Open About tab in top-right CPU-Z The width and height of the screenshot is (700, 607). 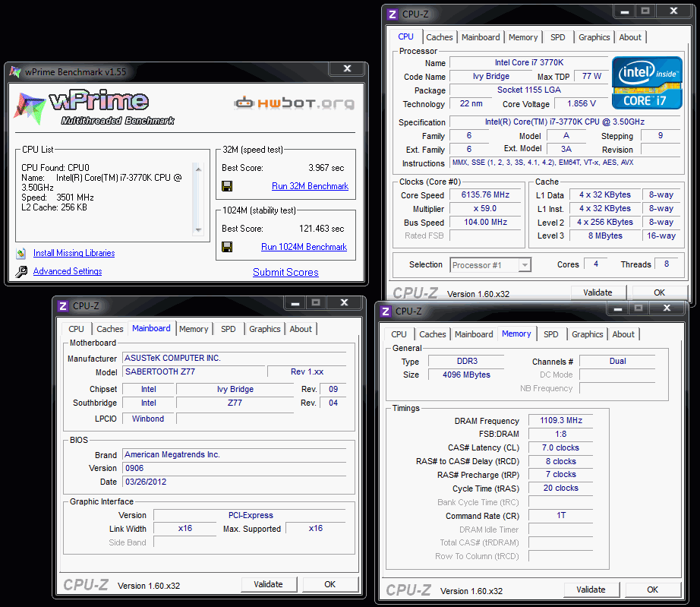click(x=630, y=37)
